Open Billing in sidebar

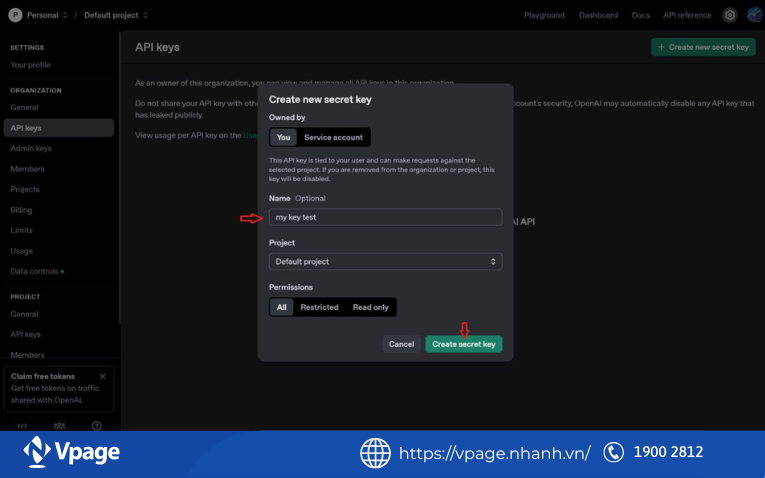tap(21, 210)
